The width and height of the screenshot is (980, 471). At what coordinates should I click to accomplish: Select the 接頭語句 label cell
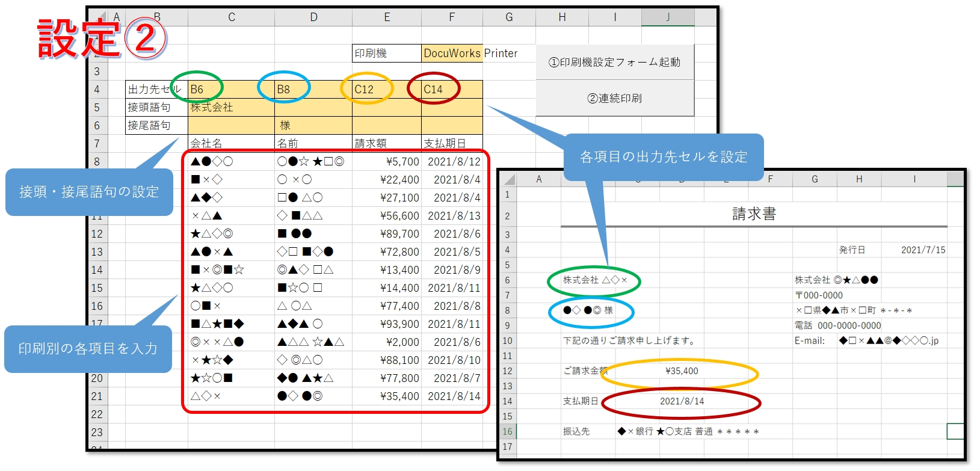coord(156,107)
